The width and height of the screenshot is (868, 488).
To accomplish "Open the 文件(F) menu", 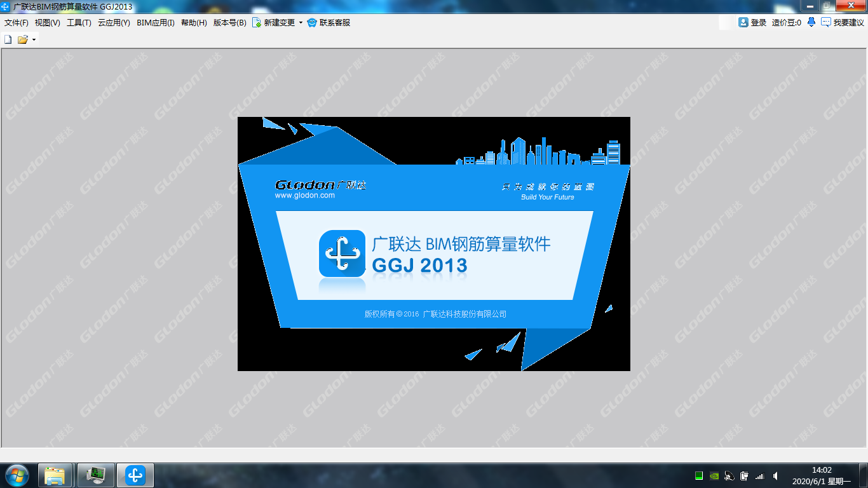I will click(x=17, y=22).
